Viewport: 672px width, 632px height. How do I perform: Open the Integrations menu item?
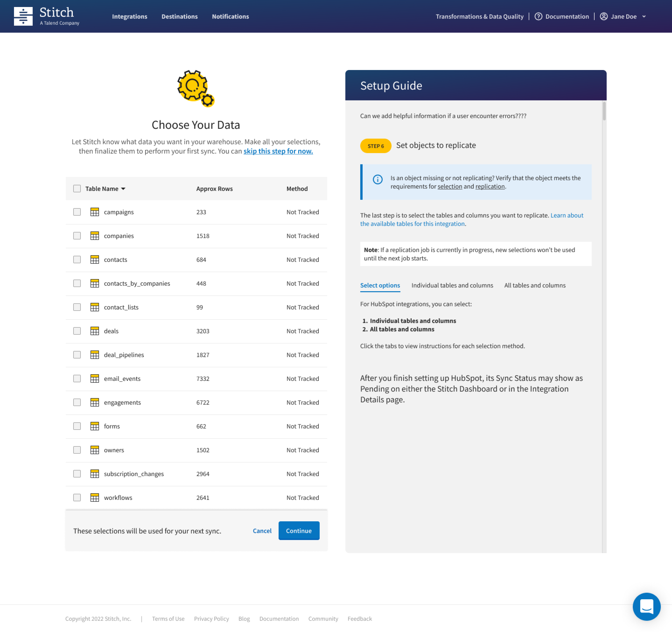coord(129,17)
